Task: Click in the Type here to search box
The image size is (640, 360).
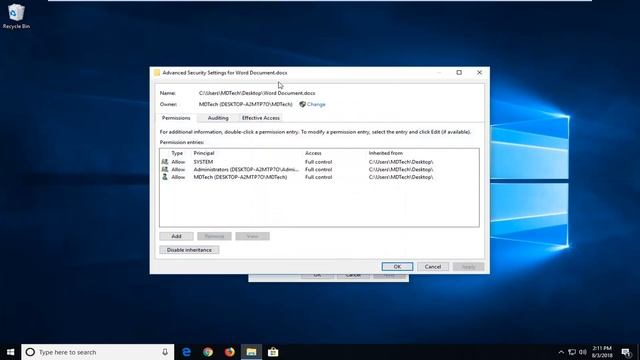Action: coord(98,352)
